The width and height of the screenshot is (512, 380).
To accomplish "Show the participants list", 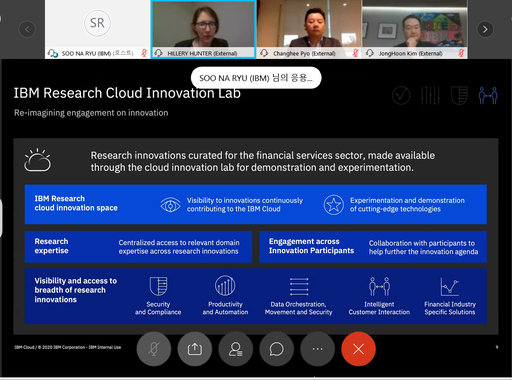I will click(x=236, y=349).
